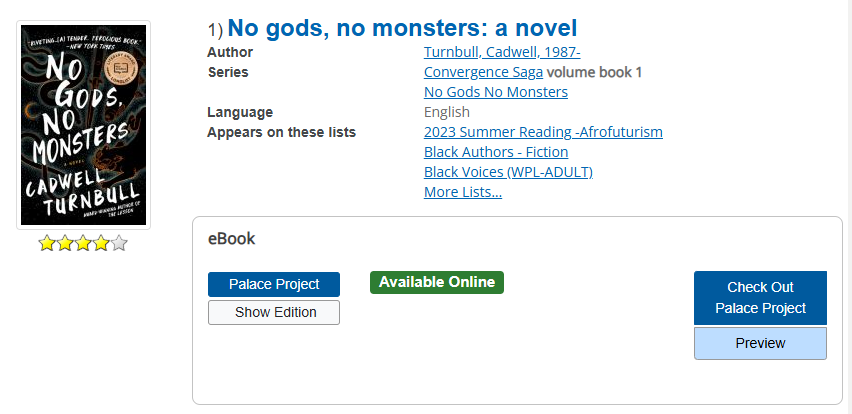Click the eBook format heading
The height and width of the screenshot is (414, 852).
(231, 239)
